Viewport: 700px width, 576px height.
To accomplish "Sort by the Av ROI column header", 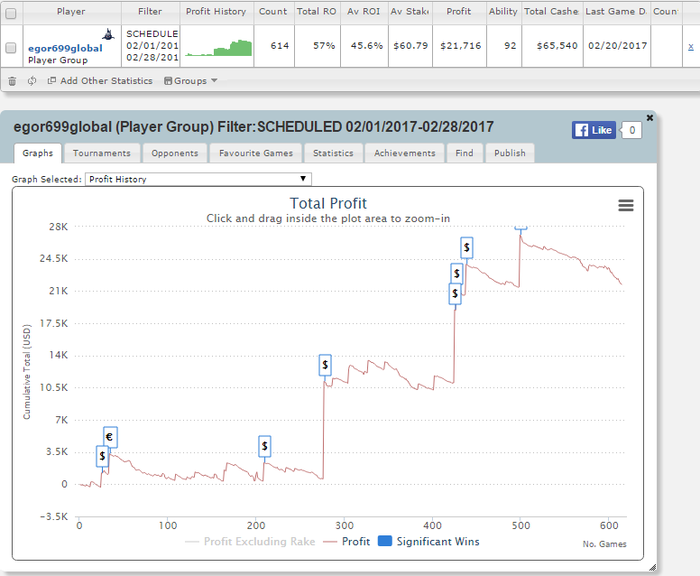I will tap(364, 12).
